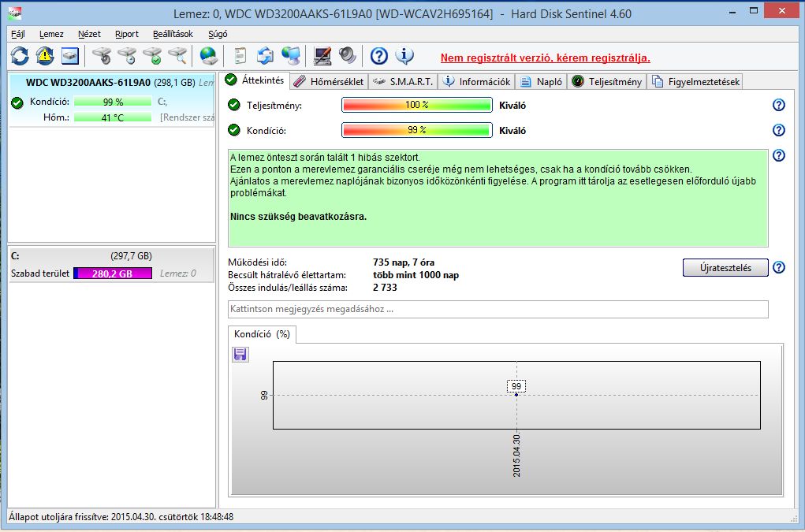805x532 pixels.
Task: Open the about info bubble icon
Action: 404,56
